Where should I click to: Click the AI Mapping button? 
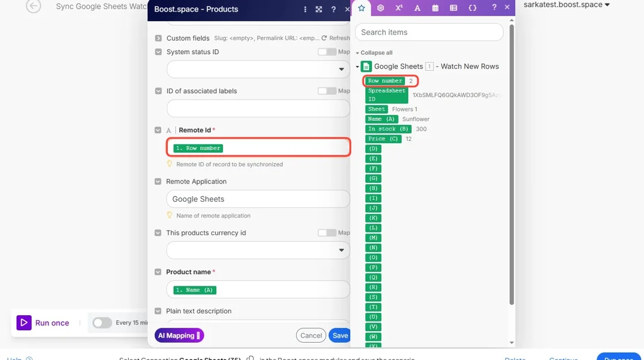coord(179,335)
